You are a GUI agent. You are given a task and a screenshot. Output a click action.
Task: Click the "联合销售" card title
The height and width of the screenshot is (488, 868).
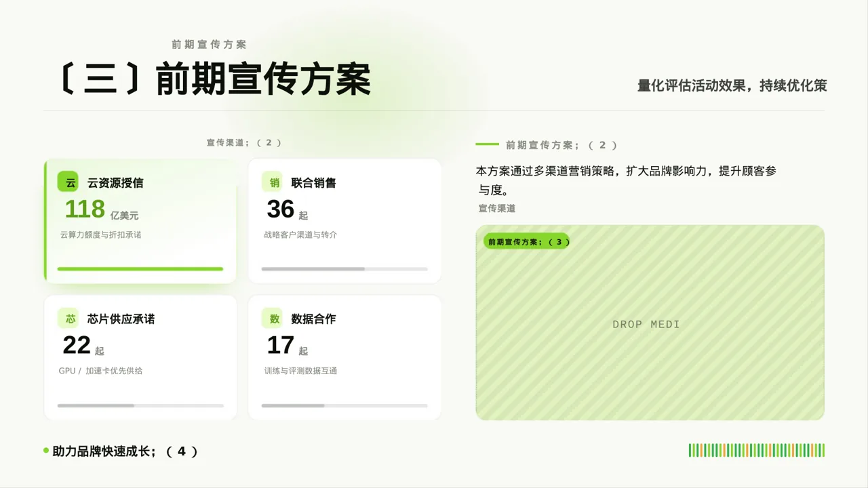point(314,183)
